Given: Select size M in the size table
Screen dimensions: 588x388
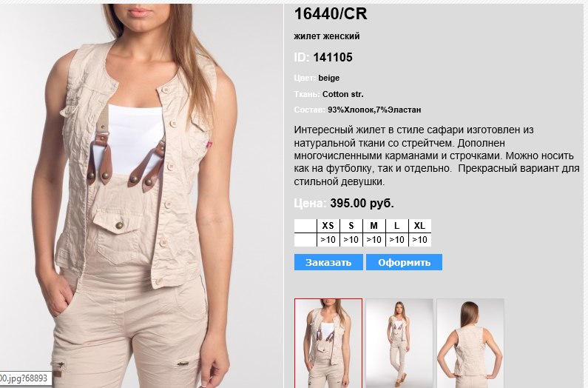Looking at the screenshot, I should tap(374, 226).
